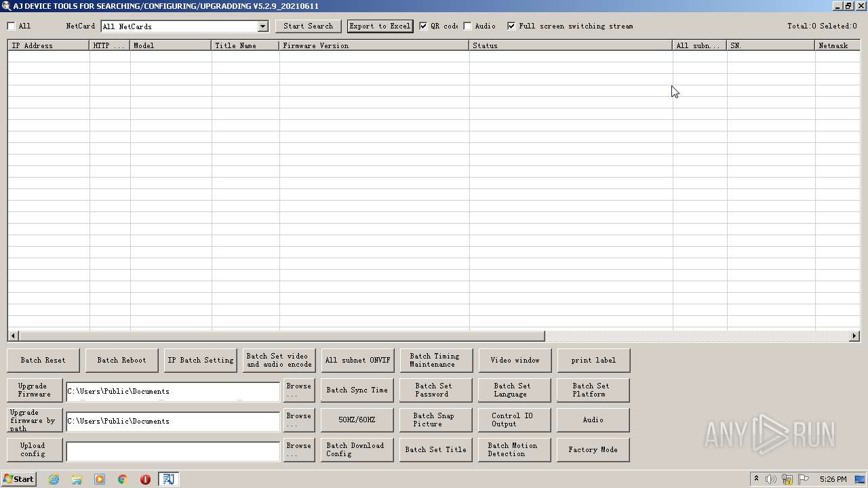Open Windows Explorer from the taskbar
Image resolution: width=868 pixels, height=488 pixels.
click(77, 479)
